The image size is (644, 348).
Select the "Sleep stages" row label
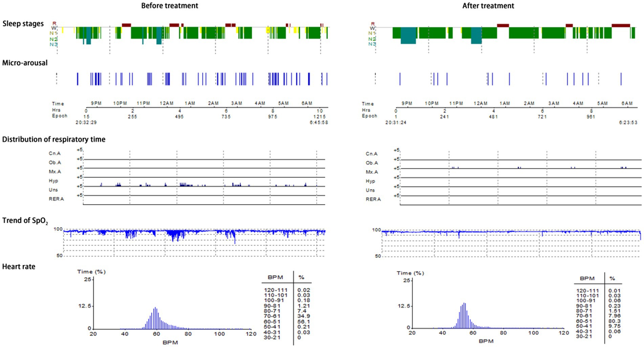coord(23,24)
